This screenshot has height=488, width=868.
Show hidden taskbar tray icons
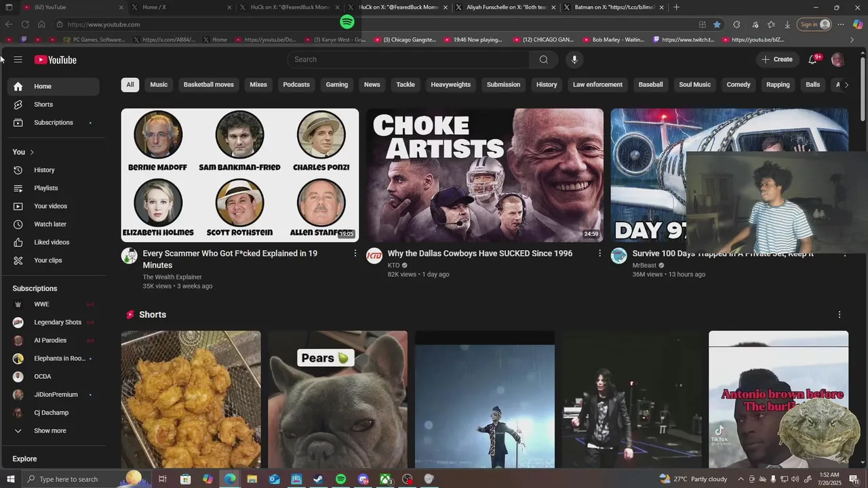[740, 479]
